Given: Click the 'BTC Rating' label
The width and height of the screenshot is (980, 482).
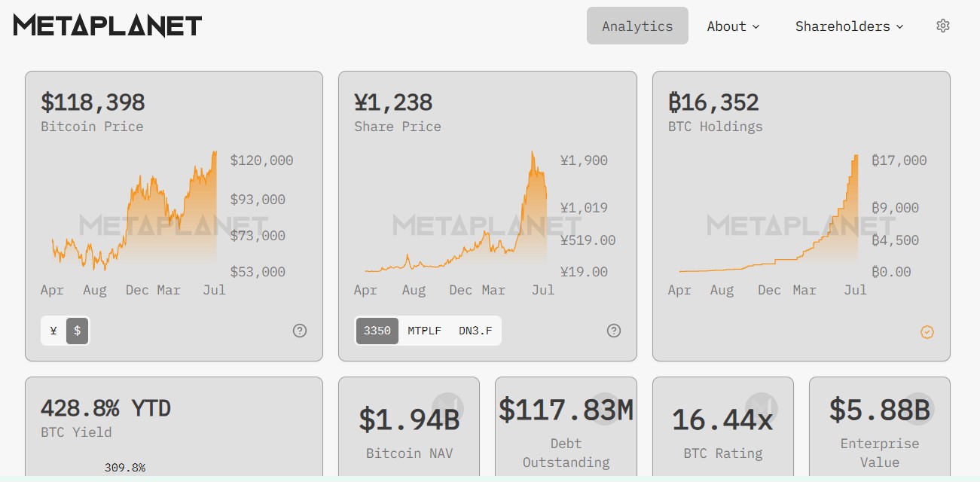Looking at the screenshot, I should 722,453.
